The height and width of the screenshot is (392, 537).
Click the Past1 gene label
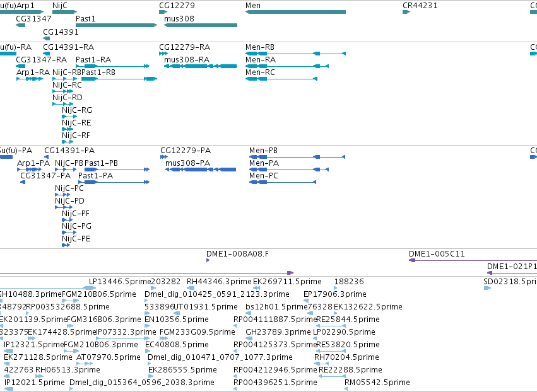[x=86, y=18]
